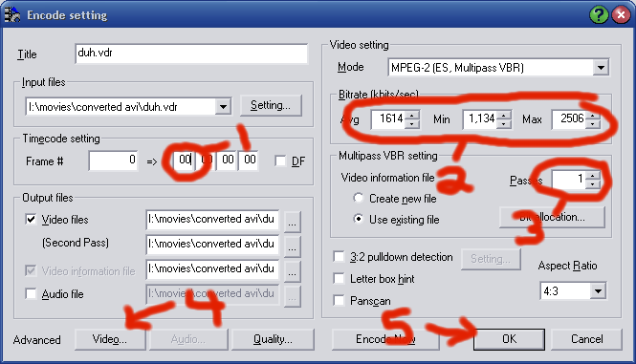This screenshot has width=636, height=364.
Task: Enable the Panscan checkbox
Action: pyautogui.click(x=339, y=300)
